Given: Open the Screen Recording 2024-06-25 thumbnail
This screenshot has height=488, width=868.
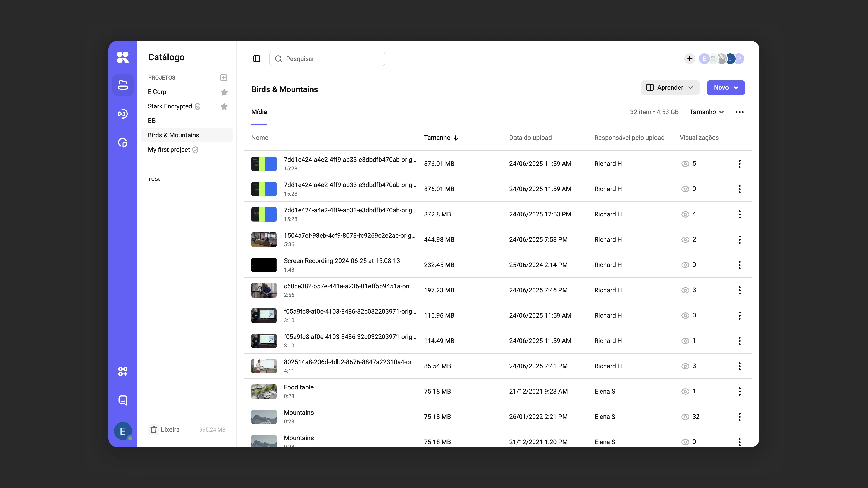Looking at the screenshot, I should click(264, 265).
